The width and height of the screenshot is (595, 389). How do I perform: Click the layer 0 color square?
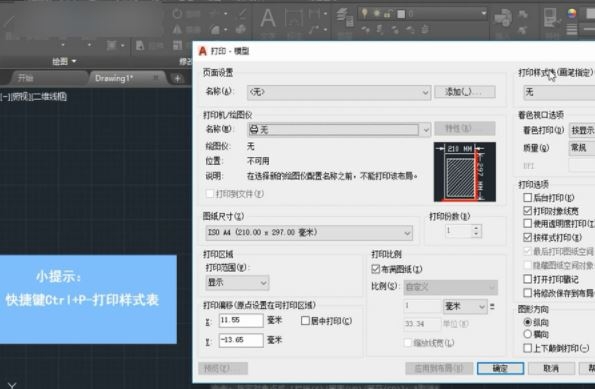[x=401, y=14]
